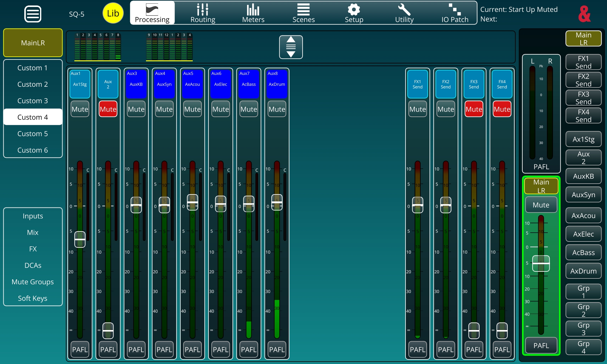Open the Utility wrench screen

tap(404, 13)
